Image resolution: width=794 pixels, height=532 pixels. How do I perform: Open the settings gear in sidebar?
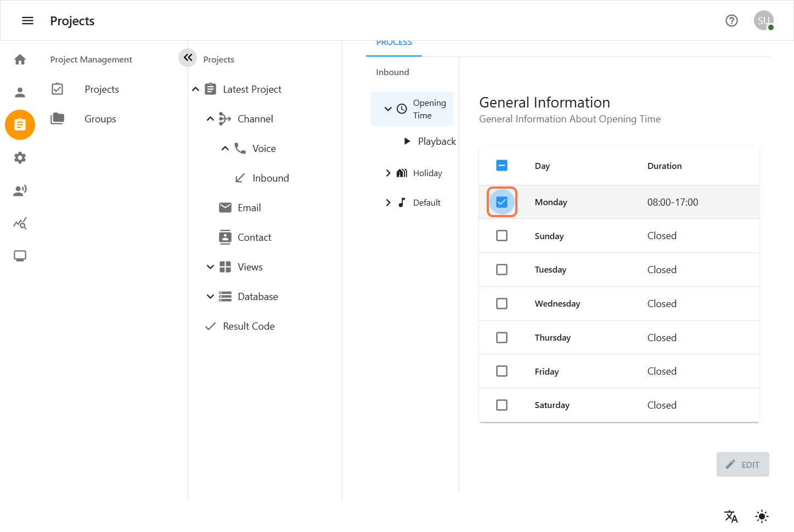coord(20,158)
